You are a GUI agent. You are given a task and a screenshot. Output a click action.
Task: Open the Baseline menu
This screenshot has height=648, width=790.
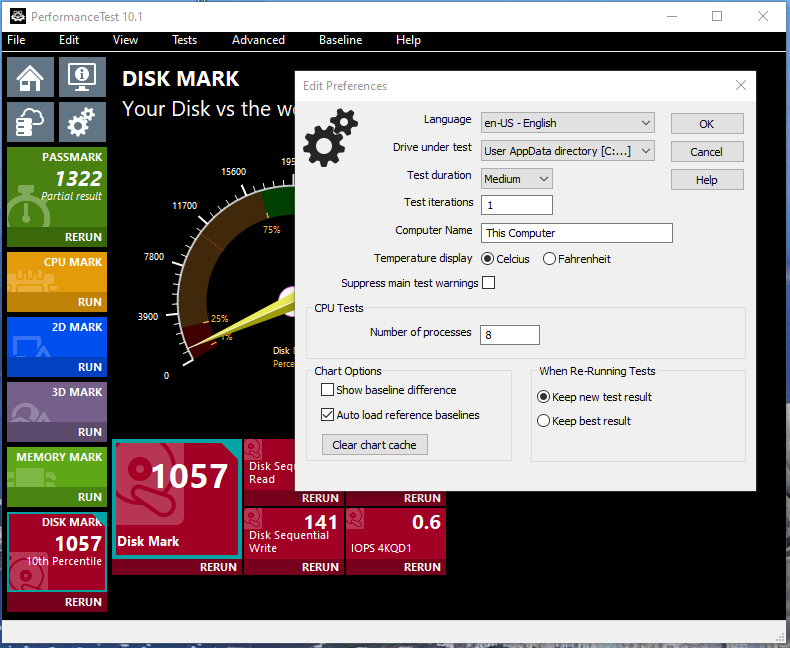pos(340,40)
